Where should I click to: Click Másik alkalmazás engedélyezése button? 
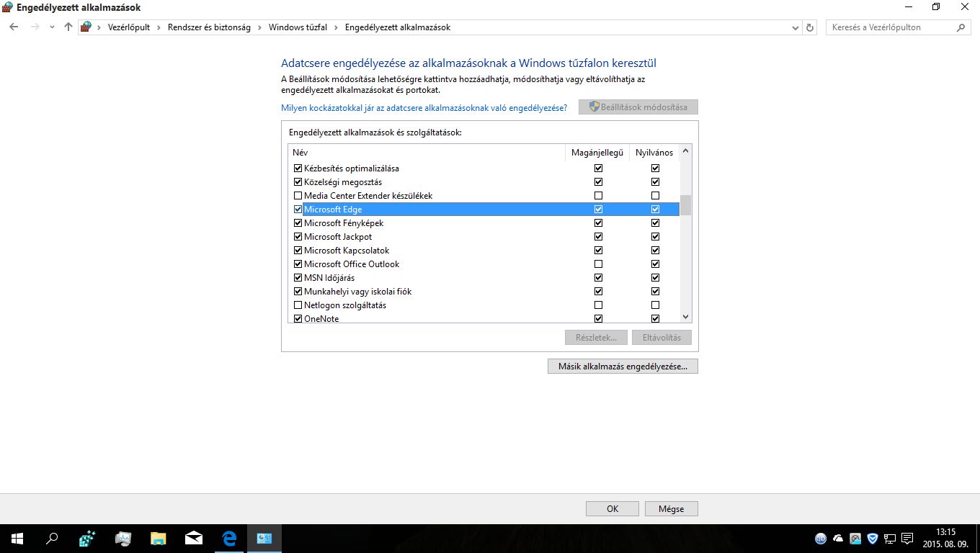tap(623, 367)
